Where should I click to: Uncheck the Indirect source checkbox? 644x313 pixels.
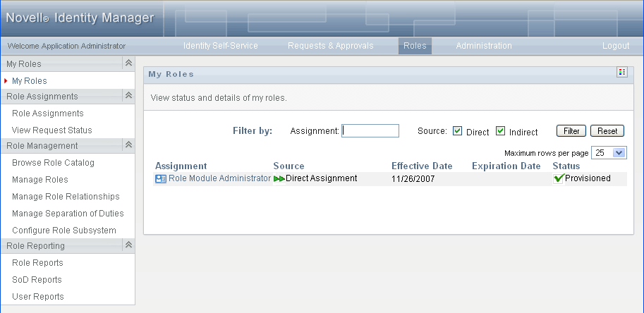point(500,131)
